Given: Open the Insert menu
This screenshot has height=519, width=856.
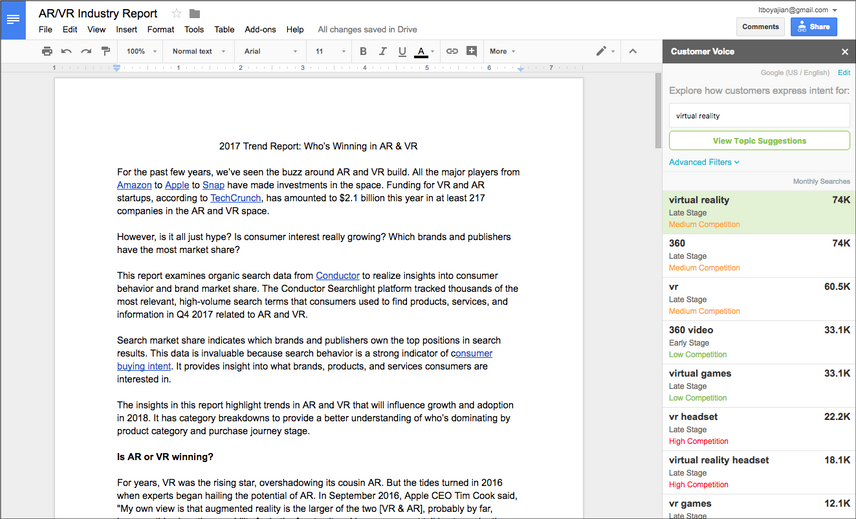Looking at the screenshot, I should click(126, 29).
